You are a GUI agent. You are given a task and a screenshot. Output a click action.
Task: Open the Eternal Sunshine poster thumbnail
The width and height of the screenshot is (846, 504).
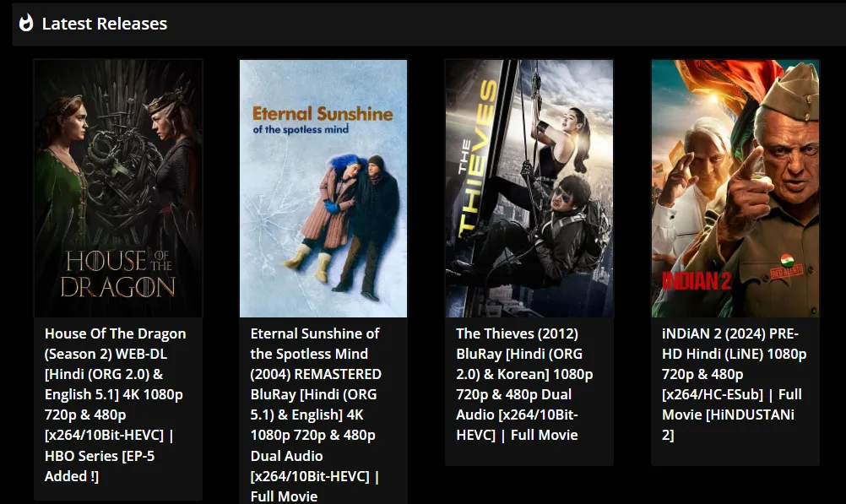pyautogui.click(x=323, y=188)
